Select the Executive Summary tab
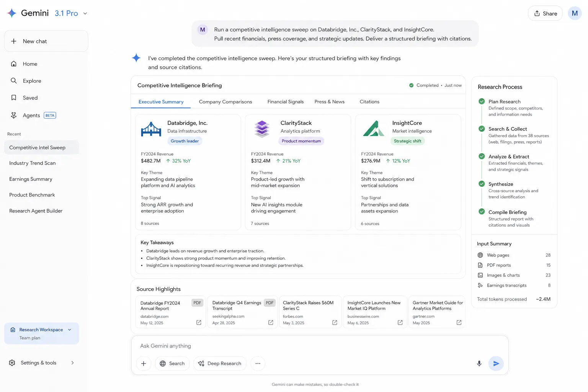 coord(161,102)
